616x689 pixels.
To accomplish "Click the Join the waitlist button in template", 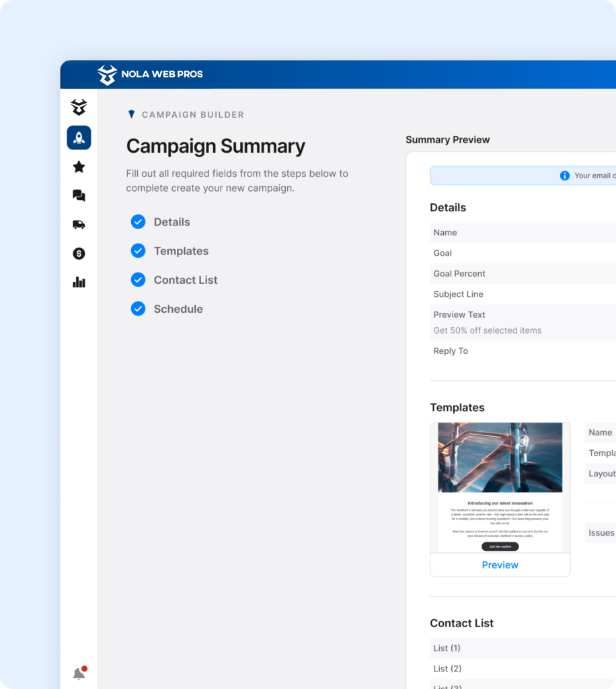I will pos(500,546).
